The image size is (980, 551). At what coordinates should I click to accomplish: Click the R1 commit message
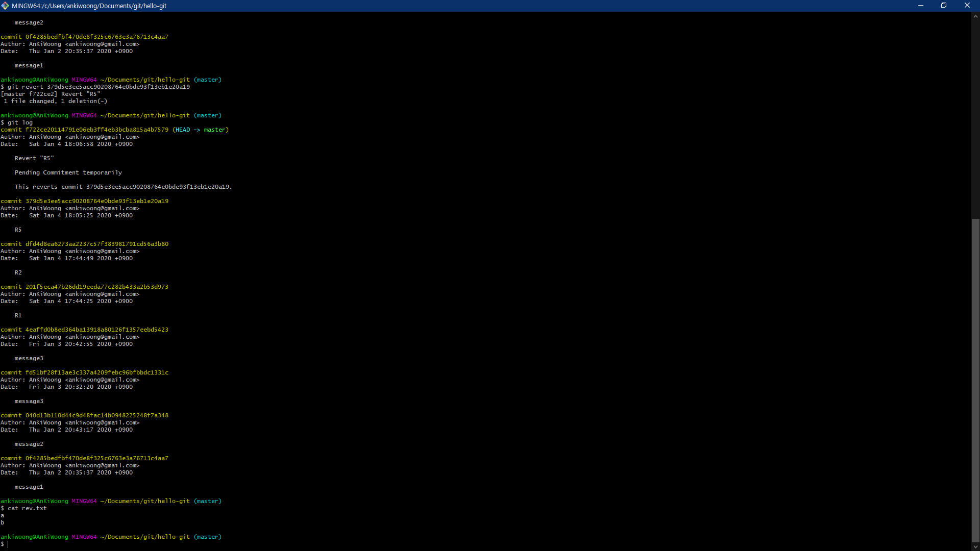18,315
